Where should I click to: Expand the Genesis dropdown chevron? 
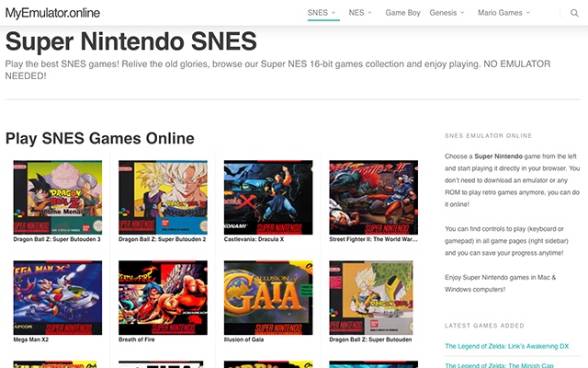coord(462,13)
